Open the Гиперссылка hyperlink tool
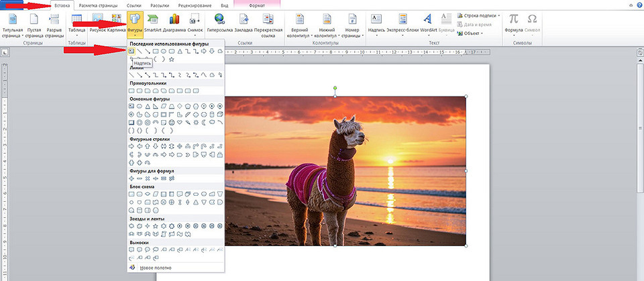 click(x=219, y=19)
